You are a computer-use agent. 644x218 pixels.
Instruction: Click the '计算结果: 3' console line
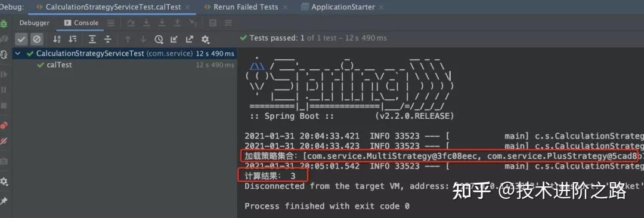tap(270, 176)
